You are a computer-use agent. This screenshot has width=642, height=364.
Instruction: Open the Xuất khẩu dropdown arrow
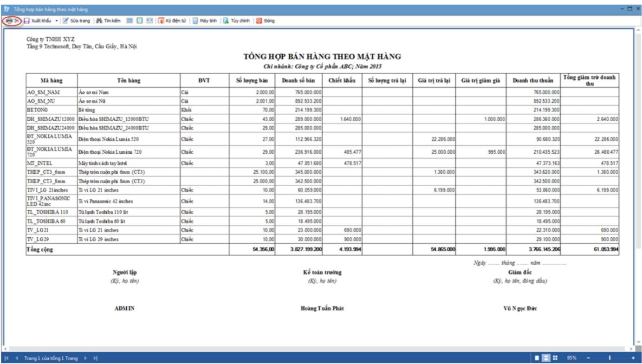point(57,21)
